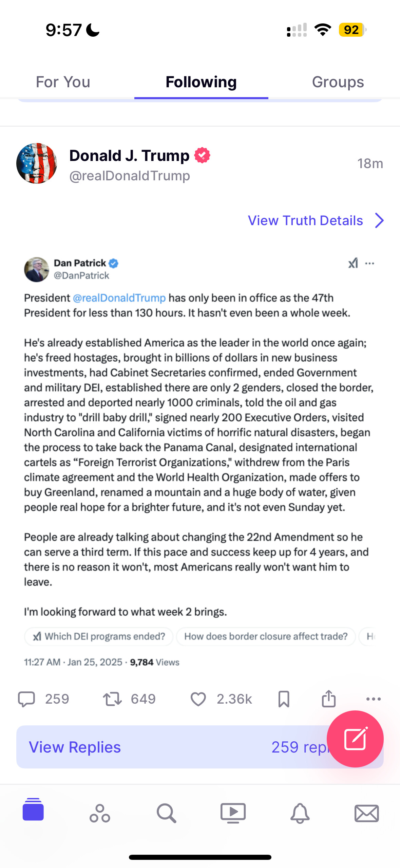Bookmark this Truth post
This screenshot has width=400, height=868.
pyautogui.click(x=284, y=699)
